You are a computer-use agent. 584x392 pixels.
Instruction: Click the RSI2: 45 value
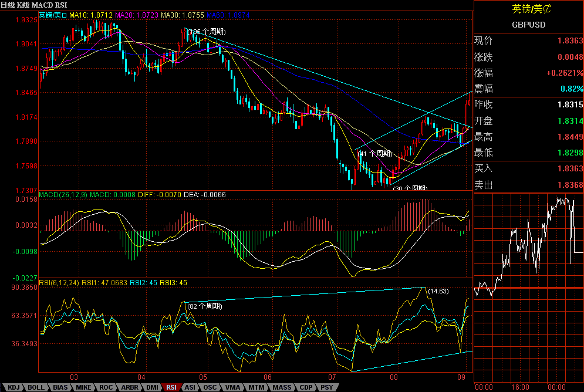point(143,283)
